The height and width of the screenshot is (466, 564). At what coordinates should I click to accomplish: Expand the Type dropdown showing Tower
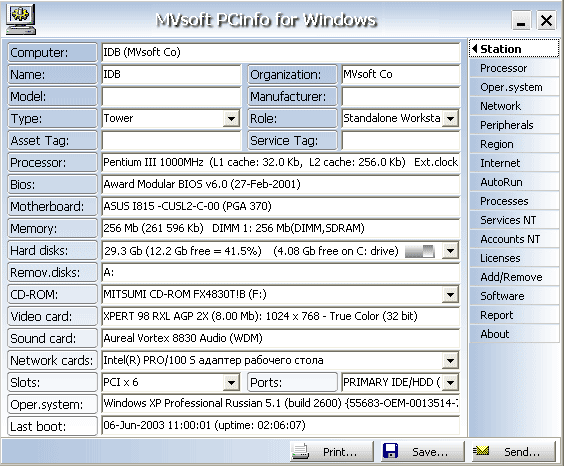point(231,119)
